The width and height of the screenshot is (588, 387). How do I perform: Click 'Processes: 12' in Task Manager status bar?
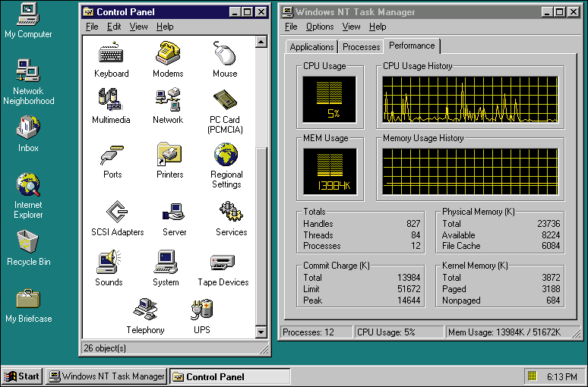[x=308, y=332]
